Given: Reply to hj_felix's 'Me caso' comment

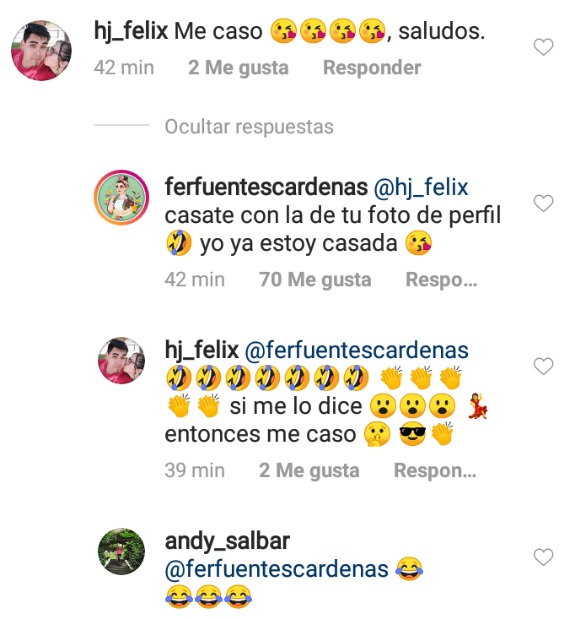Looking at the screenshot, I should point(372,68).
